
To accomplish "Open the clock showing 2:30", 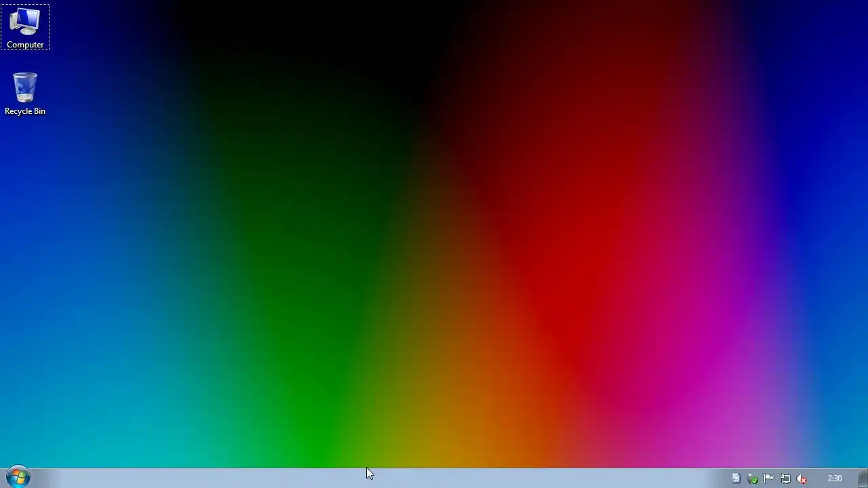I will click(835, 479).
